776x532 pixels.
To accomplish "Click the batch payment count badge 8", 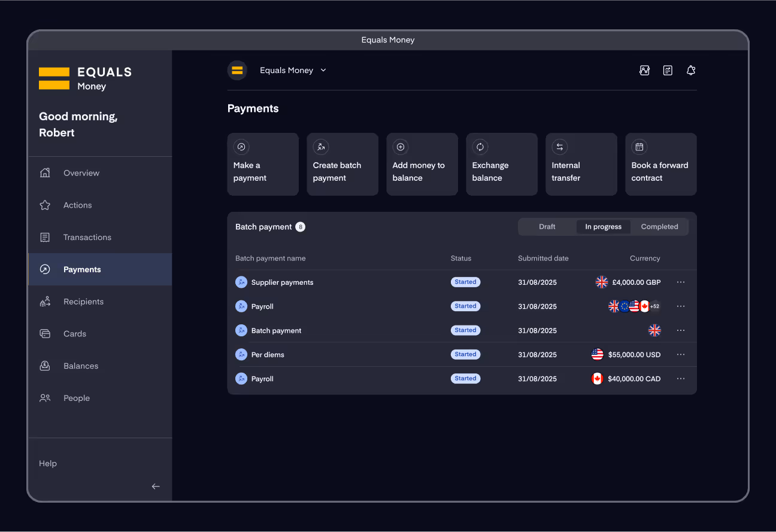I will [x=300, y=227].
